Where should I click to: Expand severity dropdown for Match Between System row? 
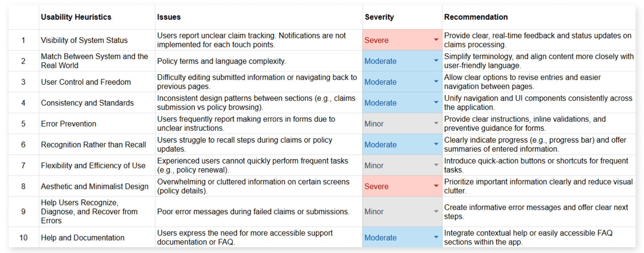click(436, 61)
